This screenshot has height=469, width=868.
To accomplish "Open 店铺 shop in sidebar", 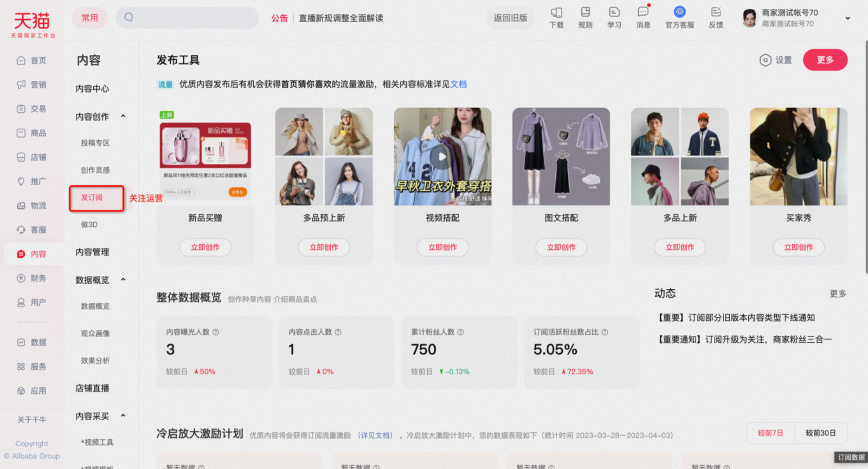I will 32,157.
